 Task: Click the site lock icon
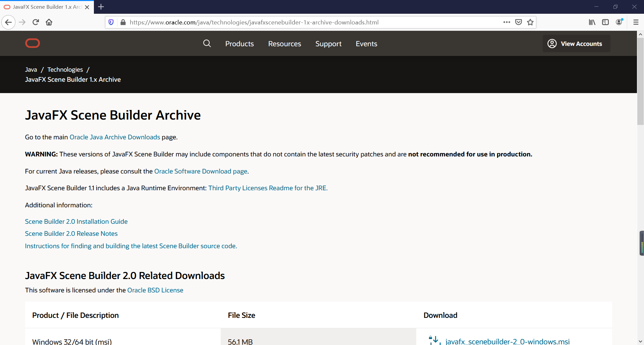123,22
